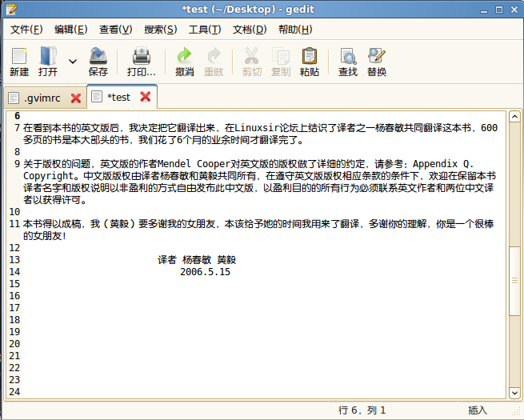Click the greyed Redo (重做) icon
This screenshot has width=524, height=420.
click(x=214, y=56)
